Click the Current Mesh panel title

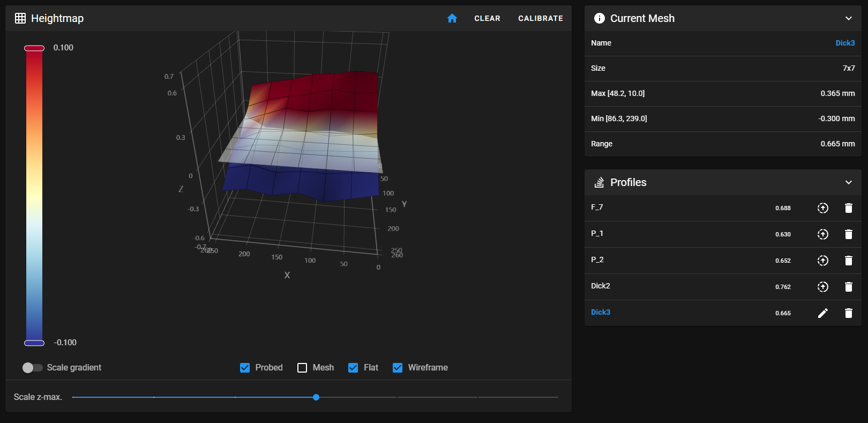642,18
